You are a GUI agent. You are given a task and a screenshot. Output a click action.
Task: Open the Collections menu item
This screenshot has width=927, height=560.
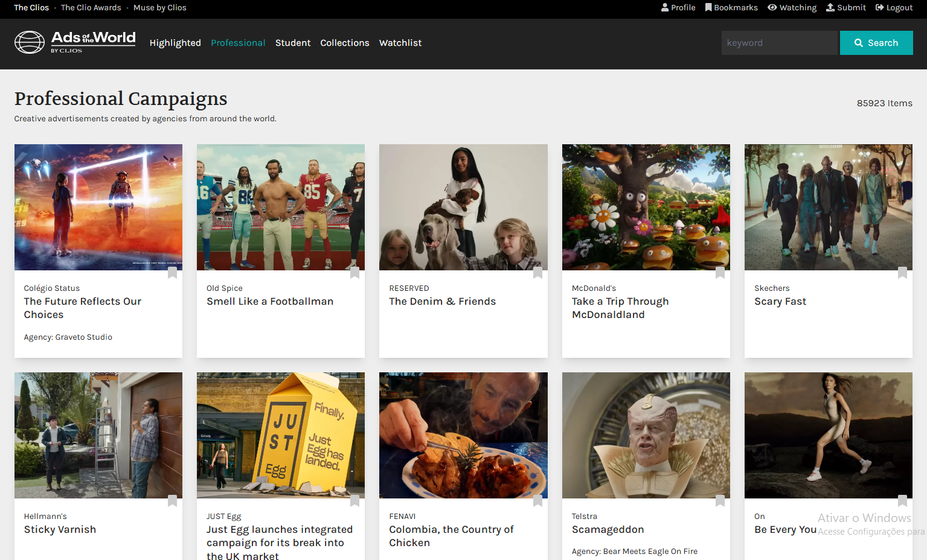pyautogui.click(x=344, y=43)
